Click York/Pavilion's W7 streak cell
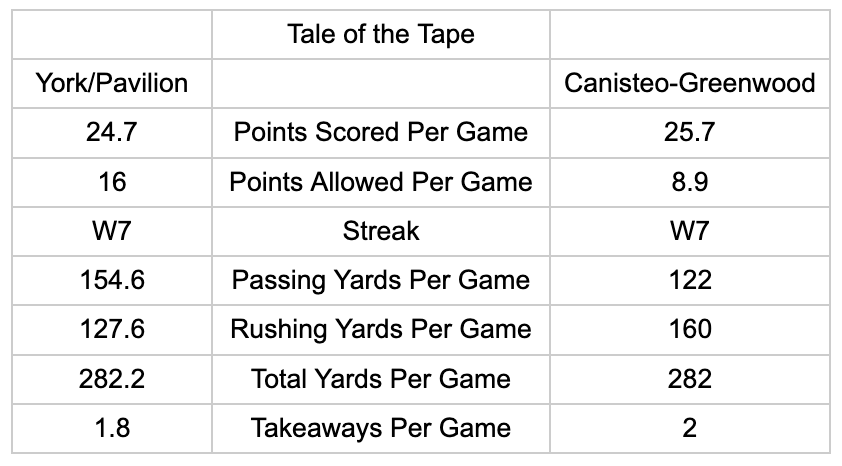The image size is (842, 466). tap(112, 231)
